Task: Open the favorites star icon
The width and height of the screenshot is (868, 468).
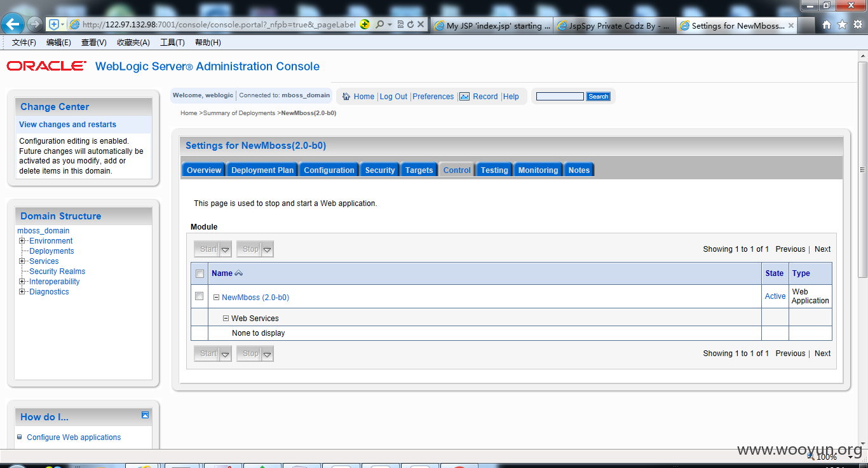Action: [x=842, y=25]
